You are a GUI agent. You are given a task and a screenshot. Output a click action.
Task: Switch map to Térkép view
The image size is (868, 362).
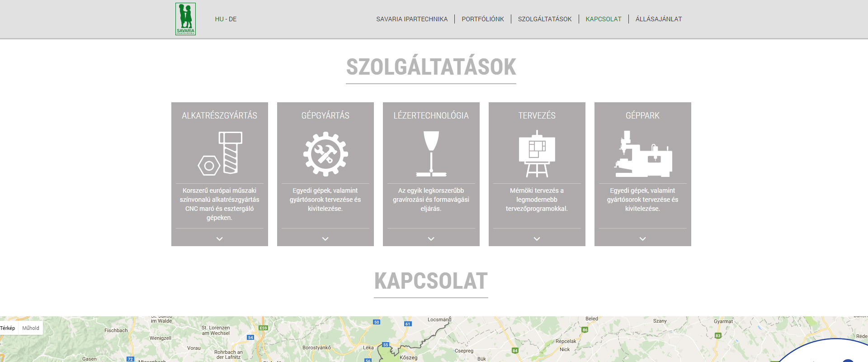[x=8, y=328]
